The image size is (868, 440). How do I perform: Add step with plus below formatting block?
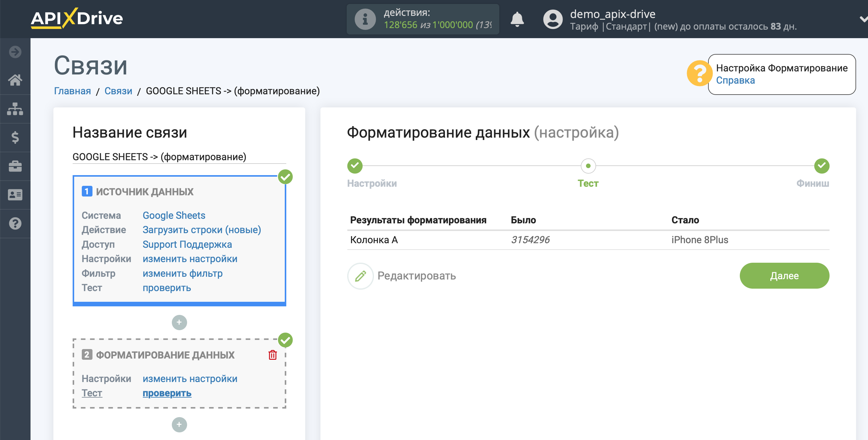(x=179, y=424)
